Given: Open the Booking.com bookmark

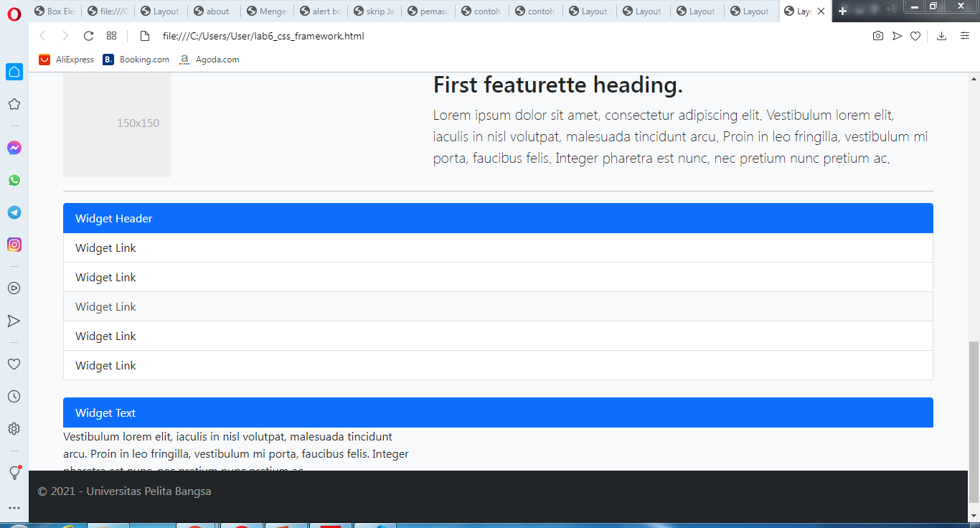Looking at the screenshot, I should coord(136,60).
